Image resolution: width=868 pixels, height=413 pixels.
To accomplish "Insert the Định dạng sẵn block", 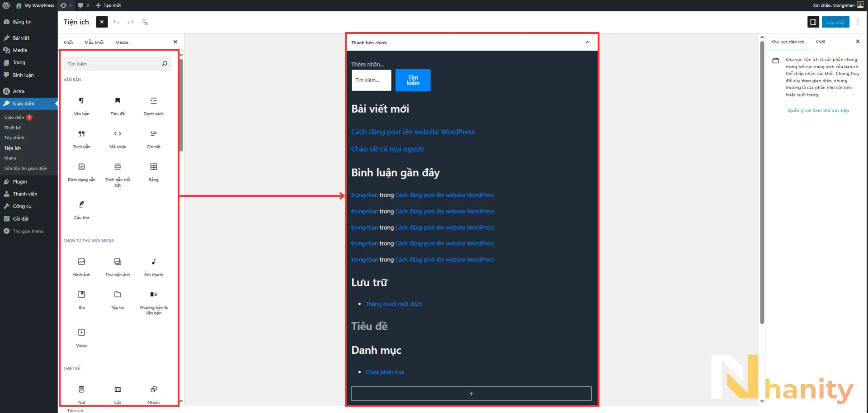I will (x=81, y=172).
